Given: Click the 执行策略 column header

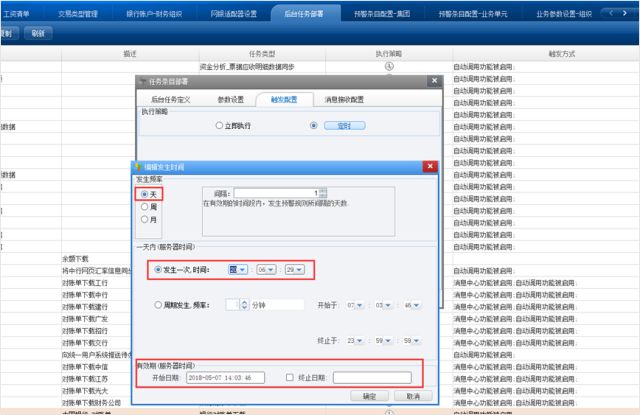Looking at the screenshot, I should (389, 54).
